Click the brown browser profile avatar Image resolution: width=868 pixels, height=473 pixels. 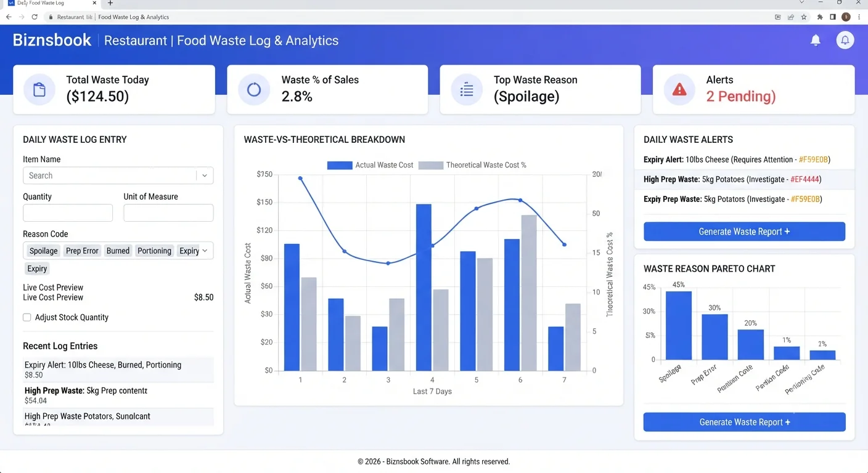[x=846, y=17]
